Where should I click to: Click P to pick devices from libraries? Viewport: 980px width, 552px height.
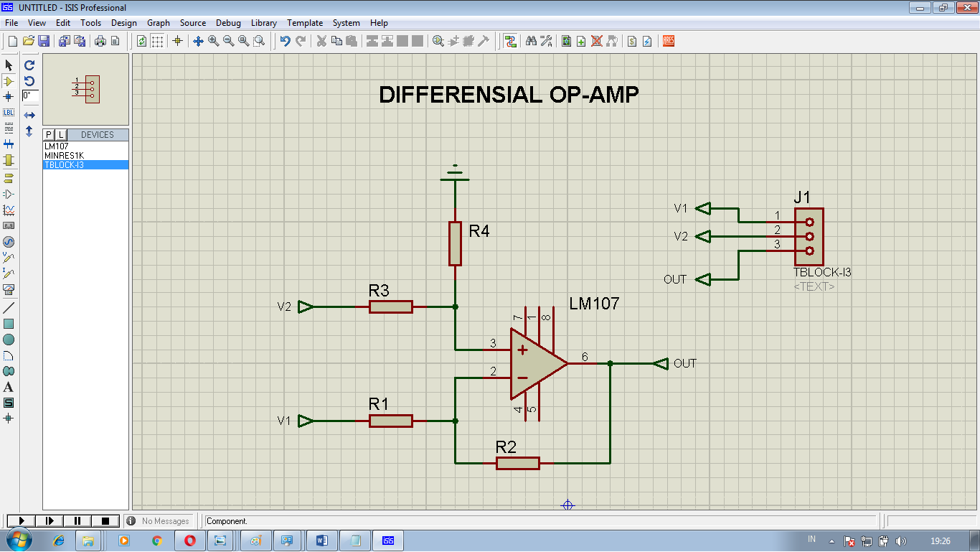pos(47,134)
